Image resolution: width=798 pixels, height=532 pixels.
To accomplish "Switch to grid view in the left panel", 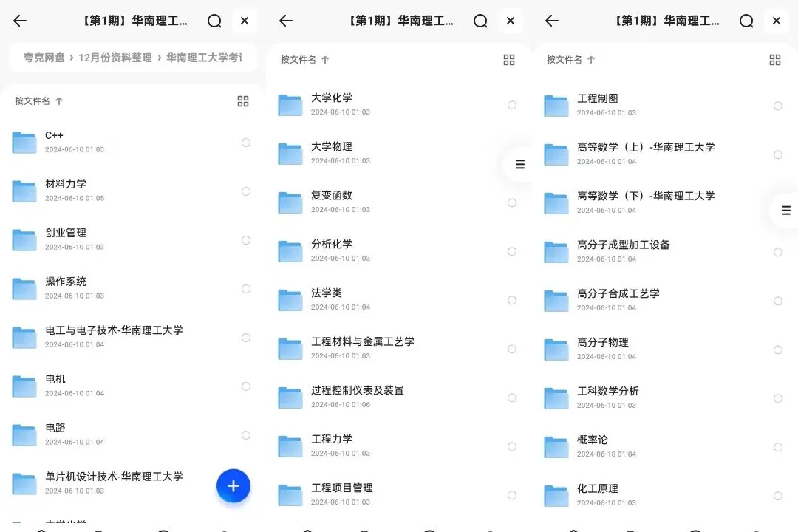I will 243,100.
